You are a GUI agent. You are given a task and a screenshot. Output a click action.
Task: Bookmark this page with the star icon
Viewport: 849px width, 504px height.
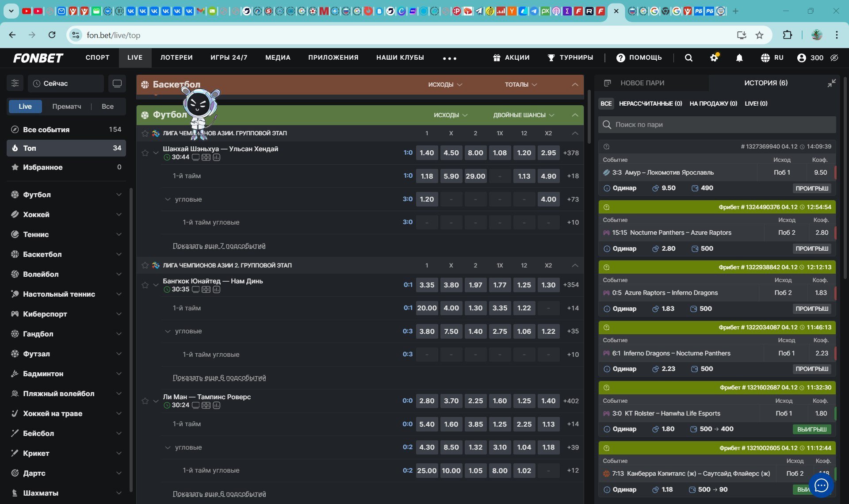tap(759, 35)
